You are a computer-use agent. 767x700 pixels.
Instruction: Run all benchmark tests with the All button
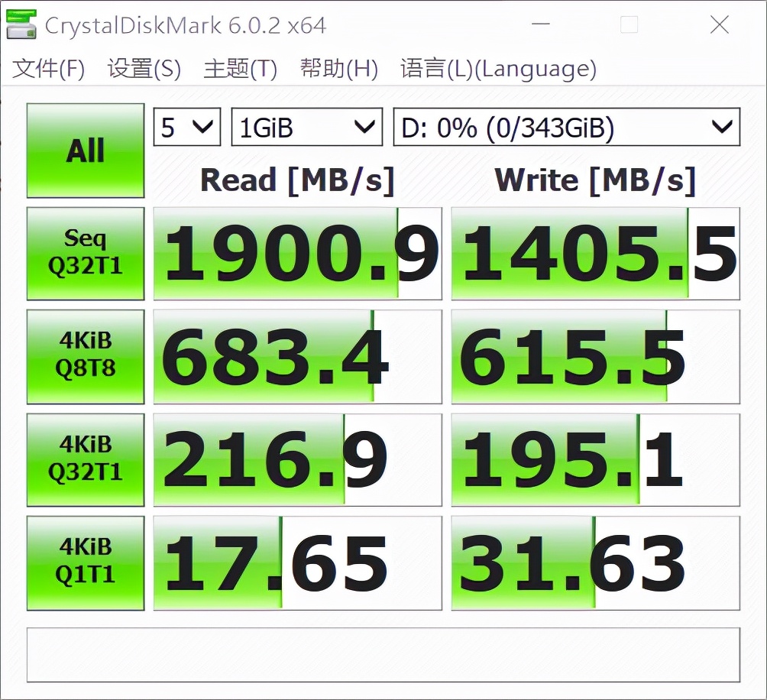pos(84,150)
